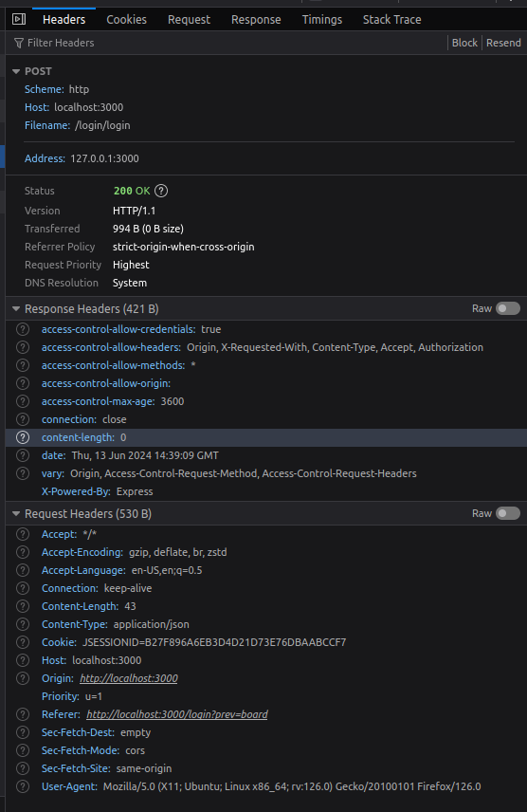This screenshot has height=812, width=527.
Task: Click the Block button
Action: [x=464, y=43]
